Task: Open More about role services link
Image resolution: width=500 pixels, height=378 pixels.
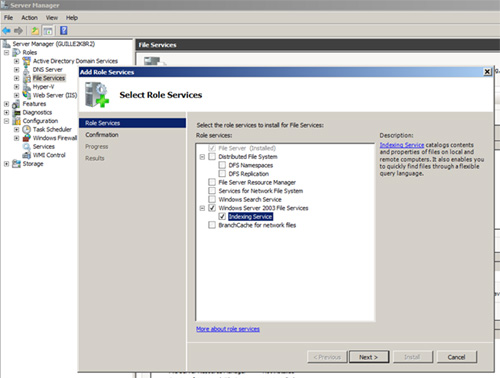Action: pos(228,329)
